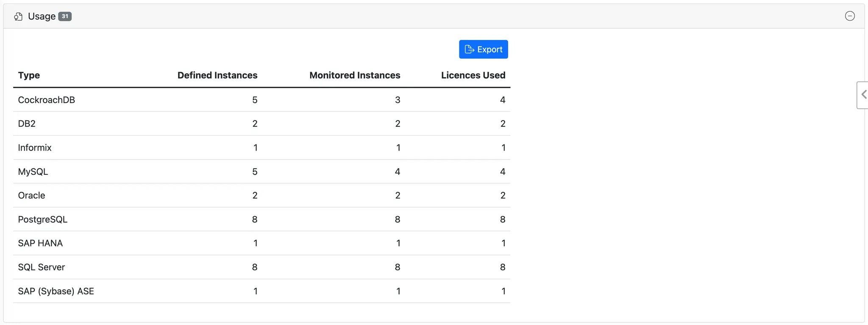
Task: Open the side panel chevron handle
Action: (863, 95)
